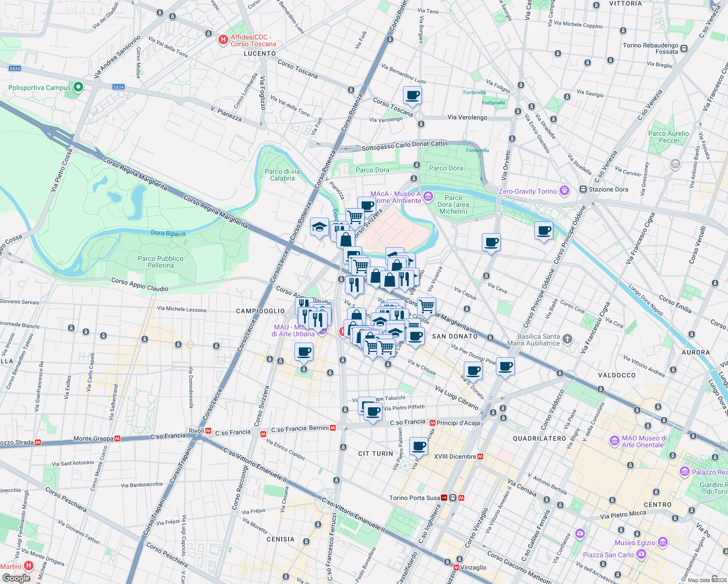Open the café marker left of XVIII Dicembre
728x584 pixels.
click(419, 446)
